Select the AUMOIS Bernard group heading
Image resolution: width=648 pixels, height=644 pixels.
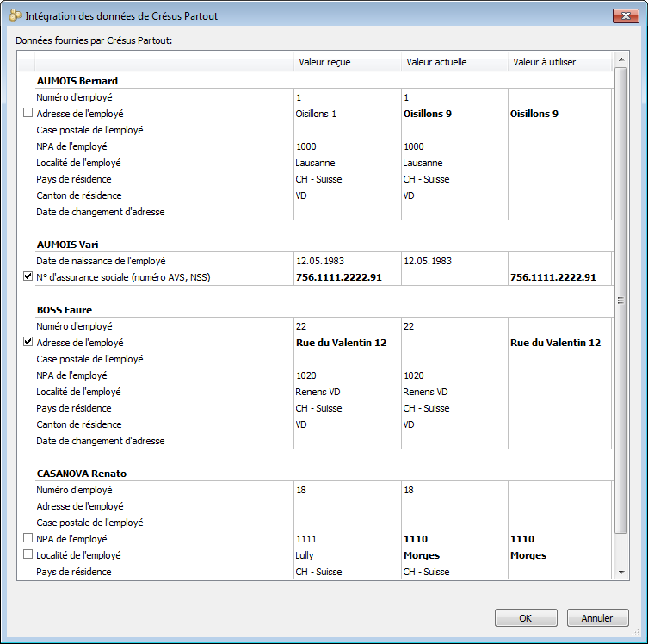tap(77, 81)
